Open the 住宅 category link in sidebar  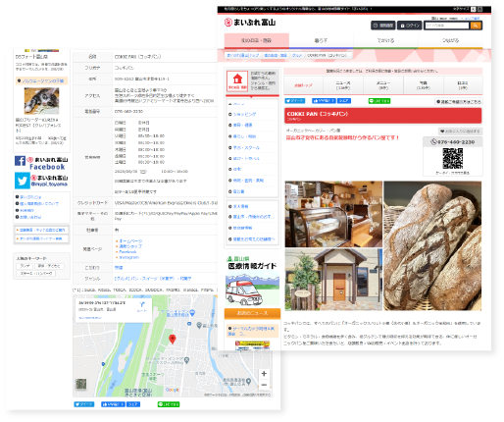(236, 169)
